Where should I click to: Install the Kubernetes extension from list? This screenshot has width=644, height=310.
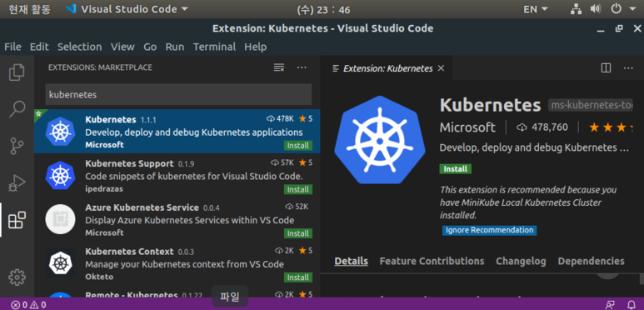click(297, 145)
